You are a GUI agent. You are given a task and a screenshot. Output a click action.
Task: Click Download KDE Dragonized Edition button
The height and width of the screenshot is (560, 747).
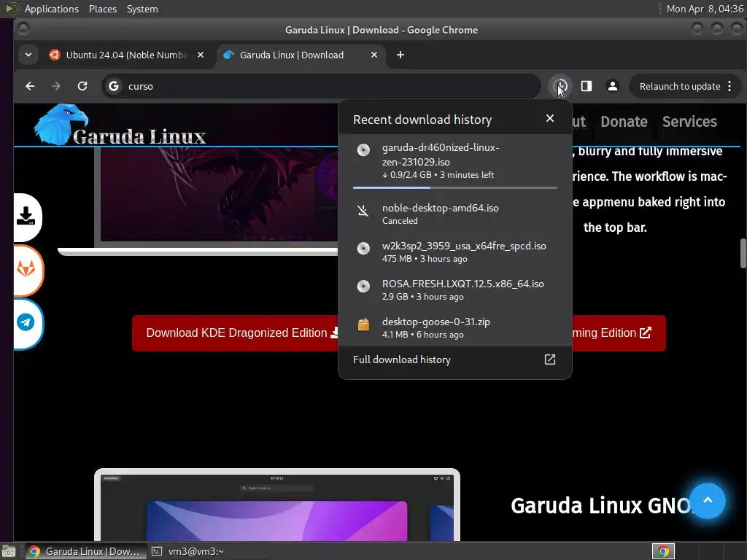tap(236, 332)
